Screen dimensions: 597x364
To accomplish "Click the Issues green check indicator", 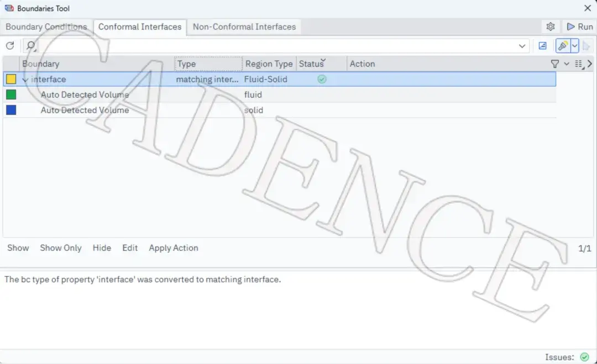I will (x=584, y=357).
